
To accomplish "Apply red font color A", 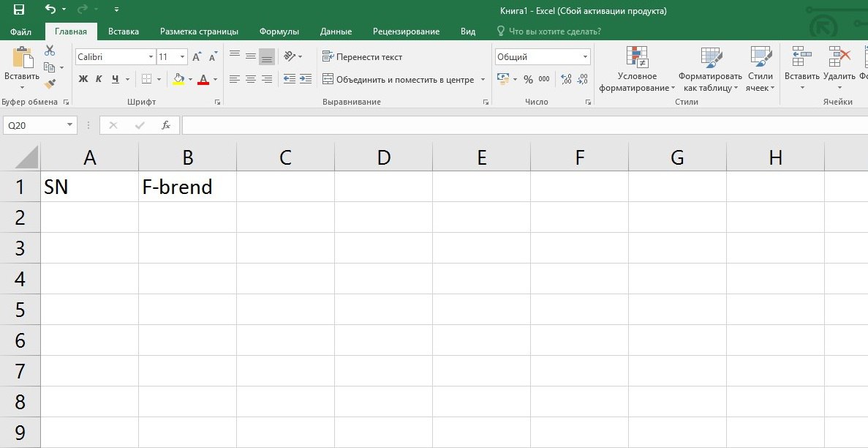I will pyautogui.click(x=203, y=79).
